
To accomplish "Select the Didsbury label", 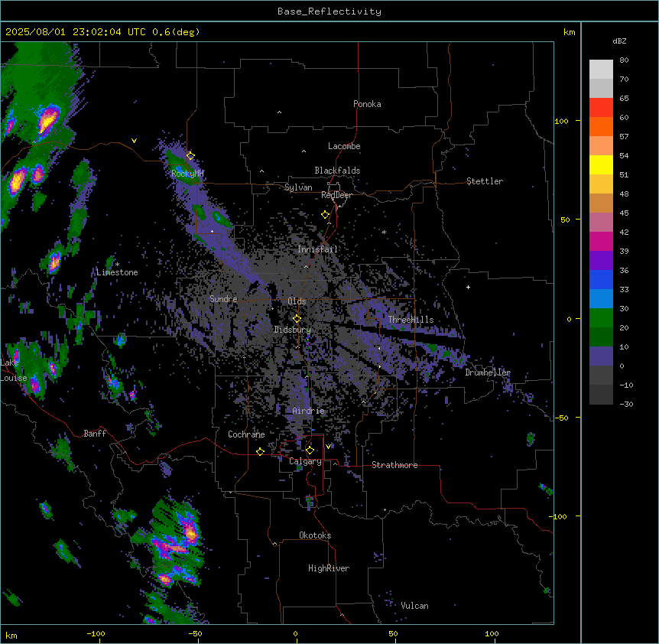I will coord(293,330).
